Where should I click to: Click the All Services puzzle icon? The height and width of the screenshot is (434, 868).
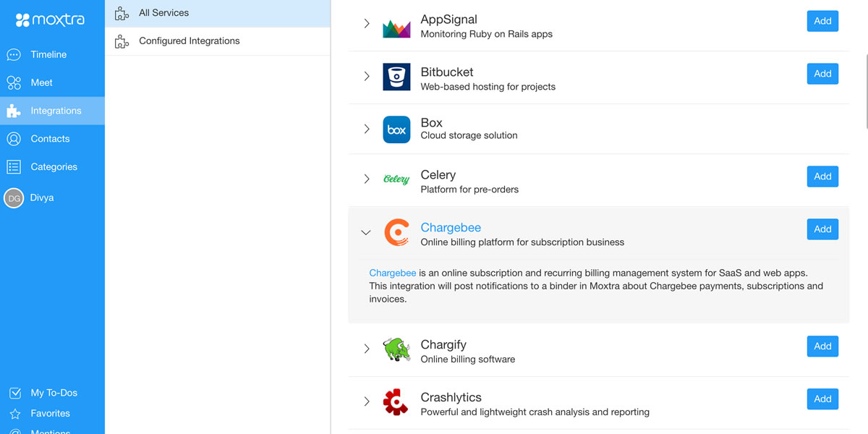pos(122,13)
